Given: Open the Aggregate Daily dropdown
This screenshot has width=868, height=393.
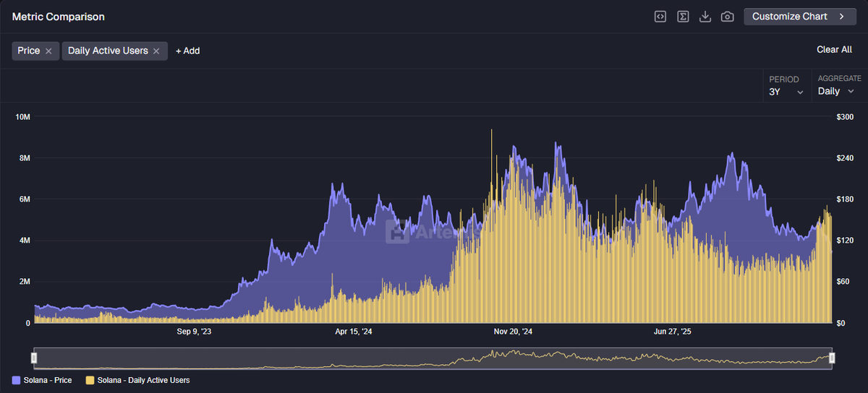Looking at the screenshot, I should coord(839,86).
